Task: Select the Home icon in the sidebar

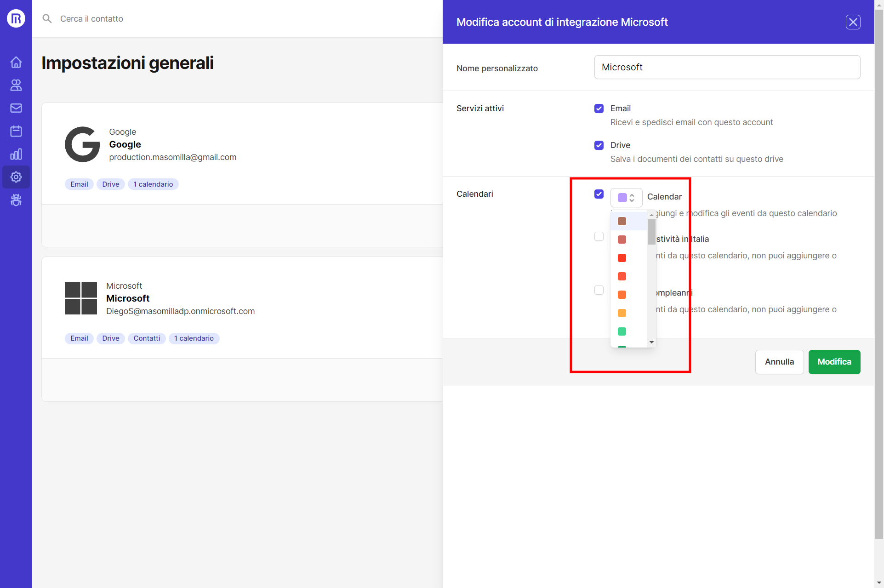Action: point(16,62)
